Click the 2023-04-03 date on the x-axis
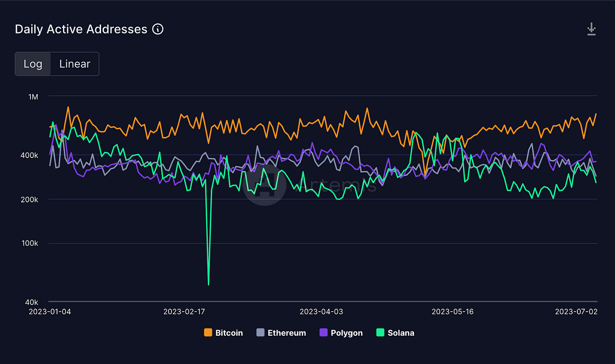The width and height of the screenshot is (615, 364). pyautogui.click(x=321, y=312)
